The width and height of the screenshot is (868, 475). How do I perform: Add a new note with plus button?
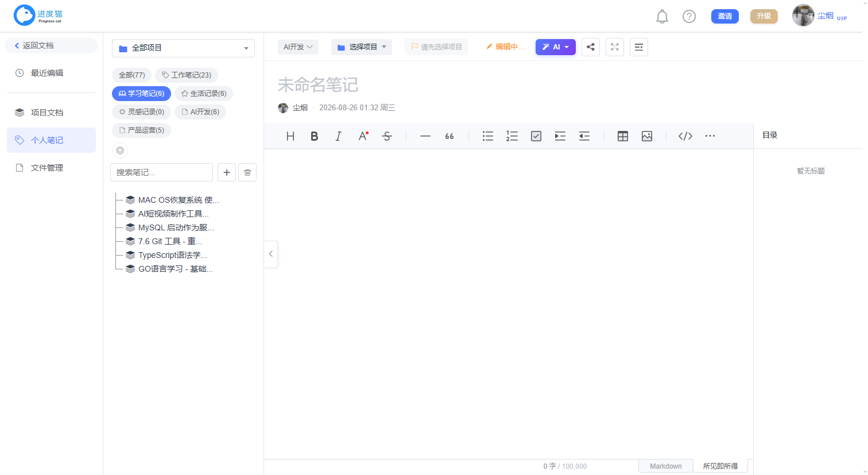click(227, 172)
